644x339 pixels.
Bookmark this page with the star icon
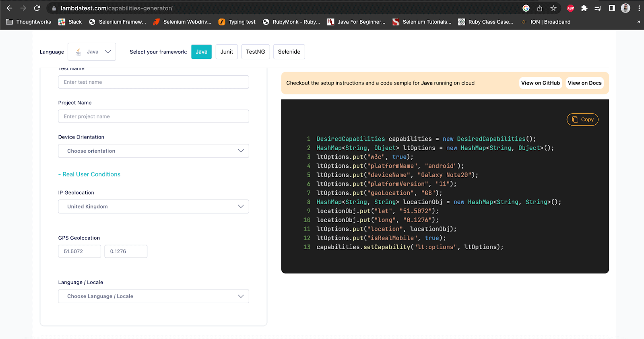553,8
